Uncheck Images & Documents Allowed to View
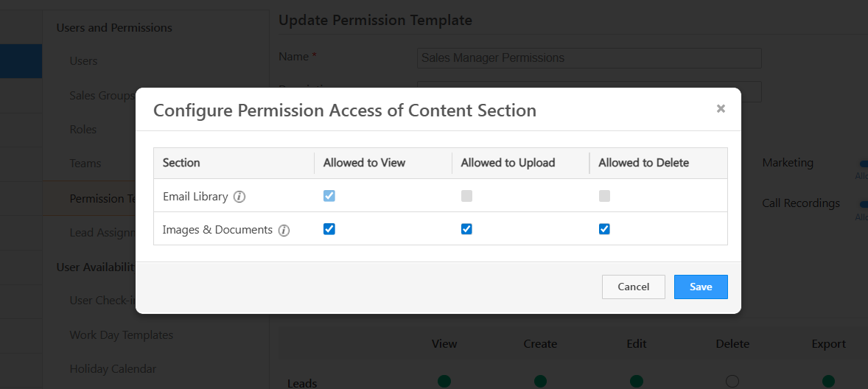 point(329,229)
